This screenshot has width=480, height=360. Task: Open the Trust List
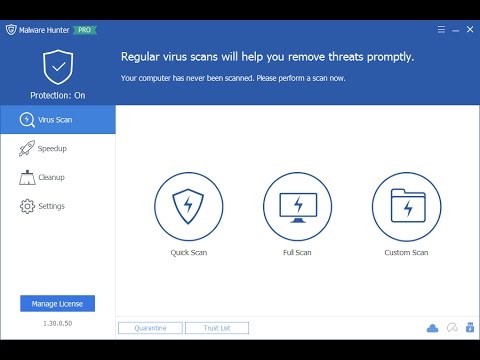click(x=217, y=328)
